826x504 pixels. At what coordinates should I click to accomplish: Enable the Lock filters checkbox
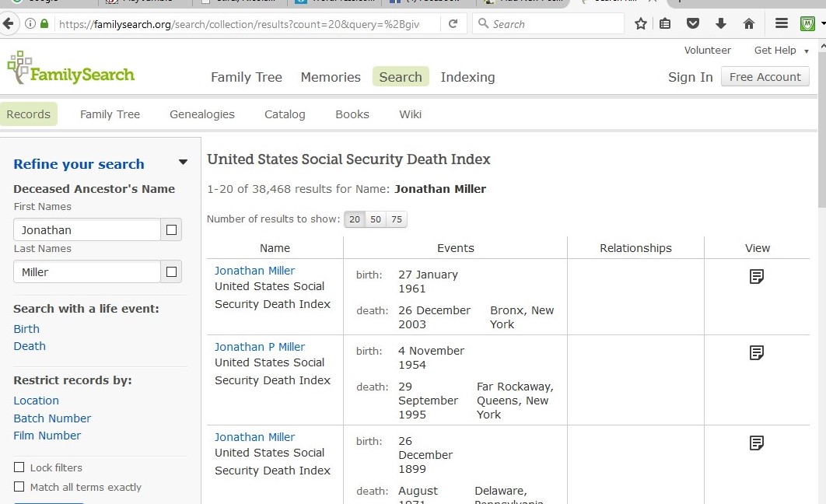click(19, 467)
